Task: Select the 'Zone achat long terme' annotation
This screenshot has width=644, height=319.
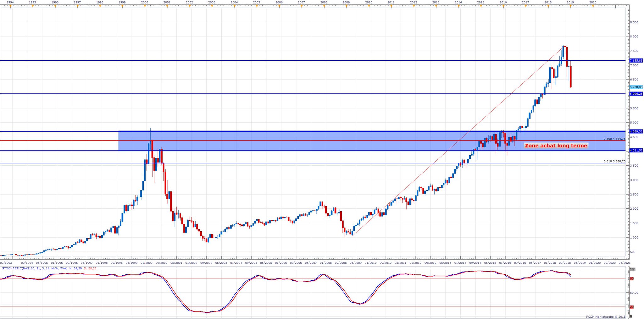Action: pyautogui.click(x=556, y=146)
